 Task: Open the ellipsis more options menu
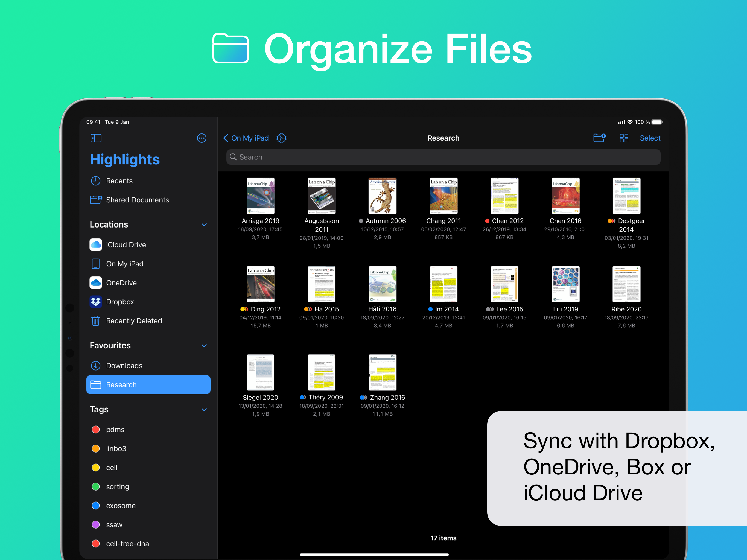(x=201, y=138)
